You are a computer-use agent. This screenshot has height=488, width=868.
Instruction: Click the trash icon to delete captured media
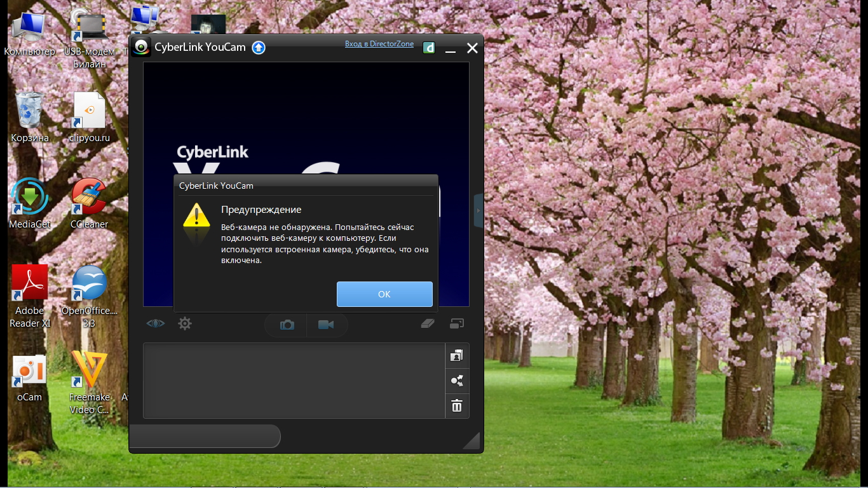457,405
